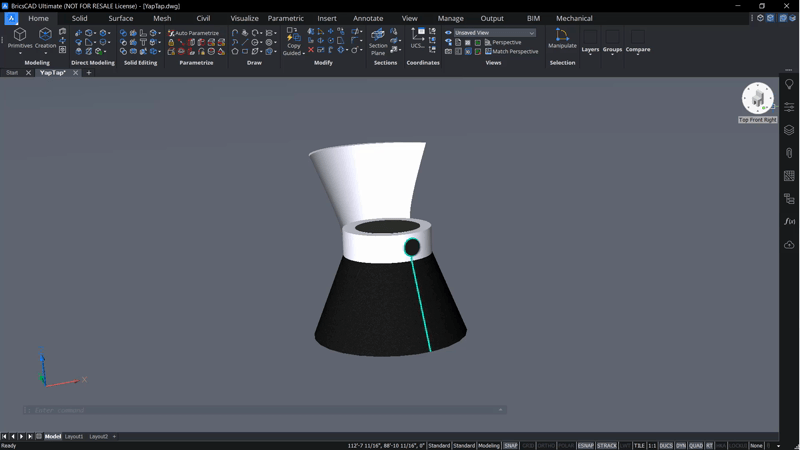Click the 1:1 annotation scale
Viewport: 800px width, 450px height.
pyautogui.click(x=652, y=446)
